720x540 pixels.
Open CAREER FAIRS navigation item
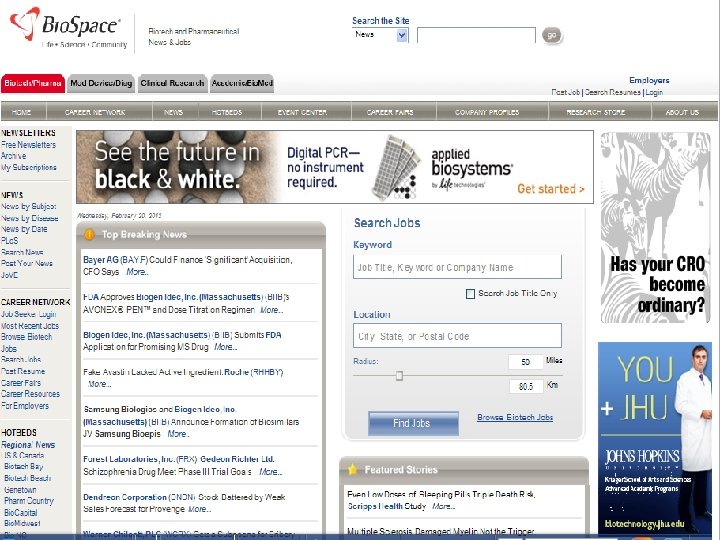coord(390,112)
